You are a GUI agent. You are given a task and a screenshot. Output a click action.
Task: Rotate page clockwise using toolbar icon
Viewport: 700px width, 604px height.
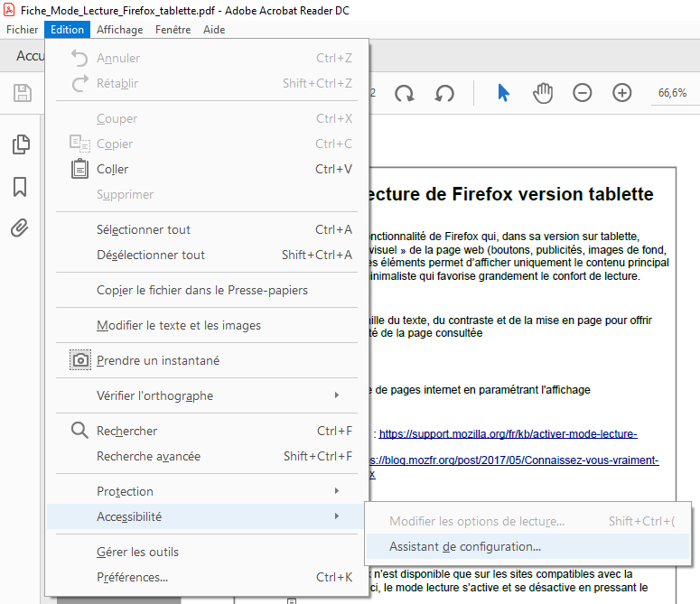point(404,93)
